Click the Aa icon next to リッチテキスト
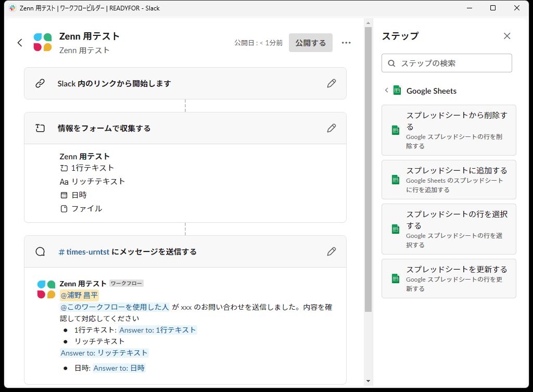The height and width of the screenshot is (392, 533). [x=64, y=182]
